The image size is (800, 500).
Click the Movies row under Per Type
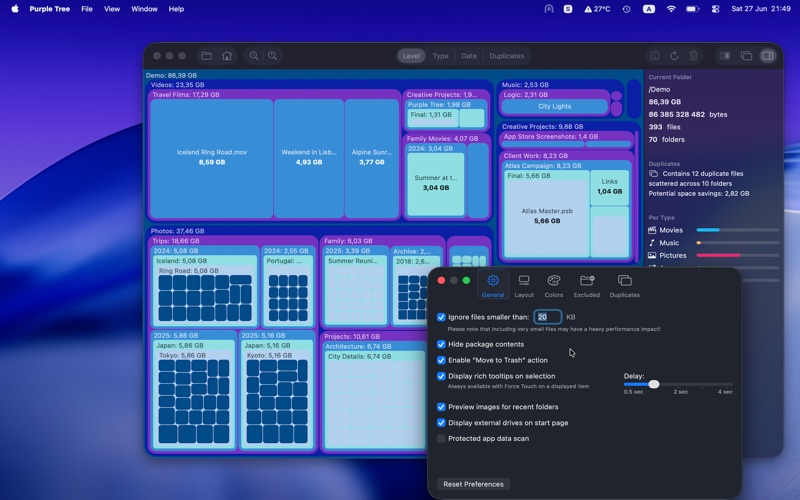713,230
